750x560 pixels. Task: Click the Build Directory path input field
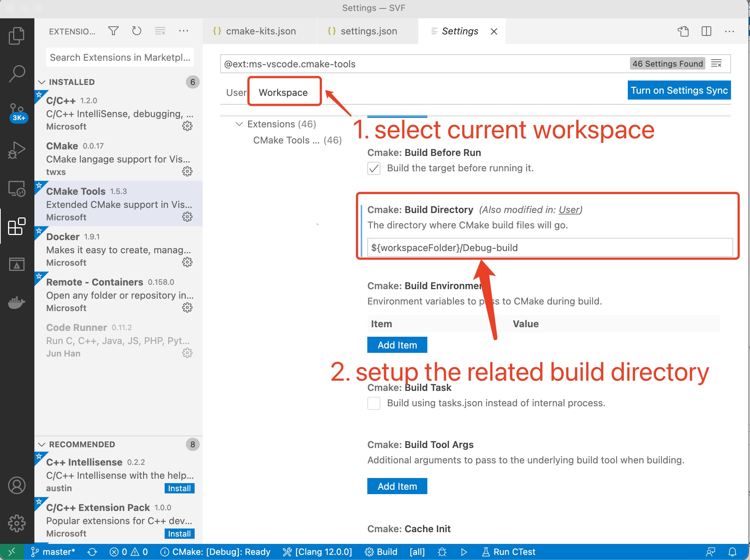coord(550,248)
